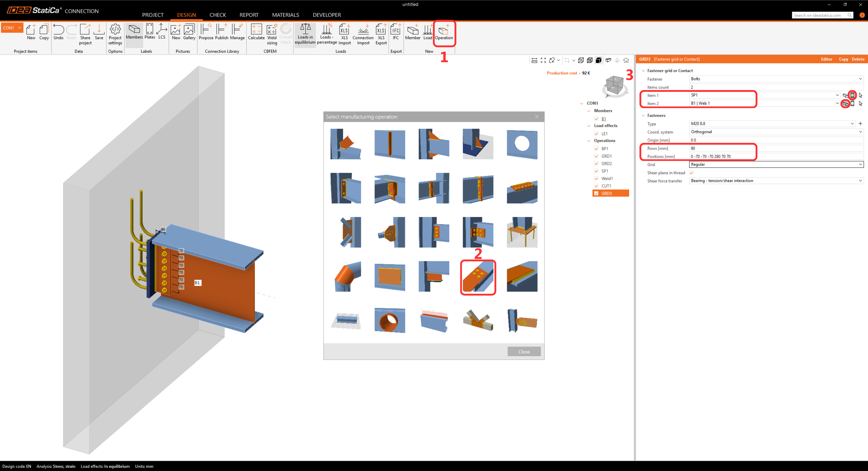Open the MATERIALS tab
The height and width of the screenshot is (471, 868).
(285, 15)
